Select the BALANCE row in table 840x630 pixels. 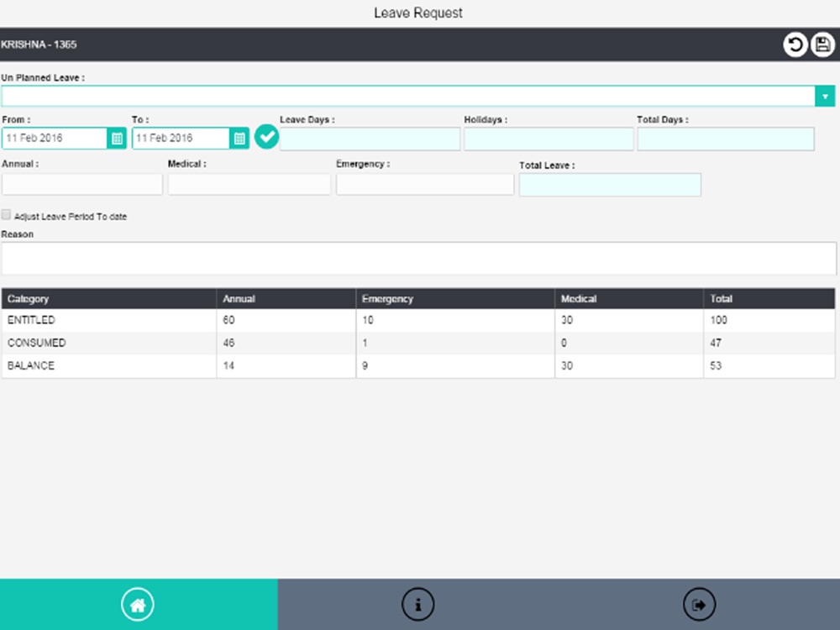pyautogui.click(x=418, y=366)
